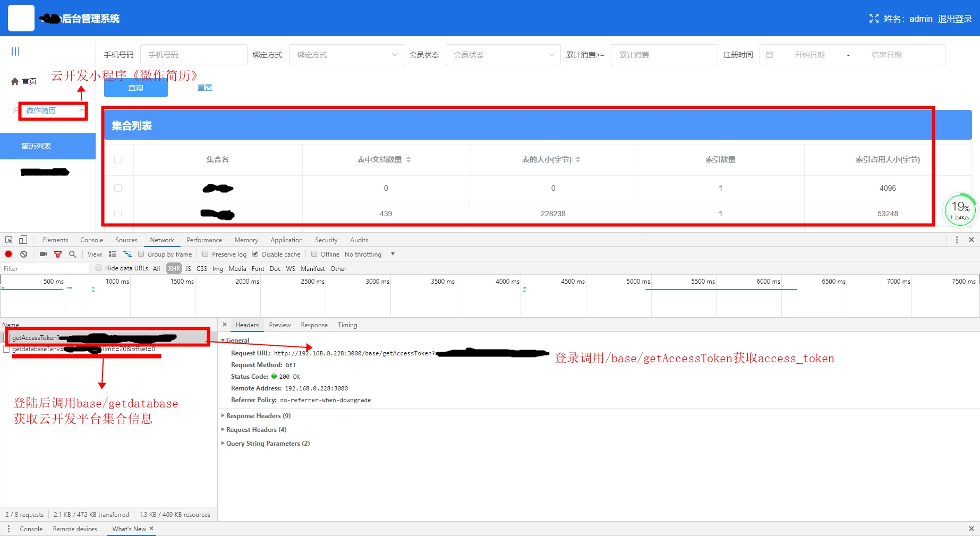Viewport: 980px width, 536px height.
Task: Toggle the sidebar collapse hamburger icon
Action: pyautogui.click(x=15, y=52)
